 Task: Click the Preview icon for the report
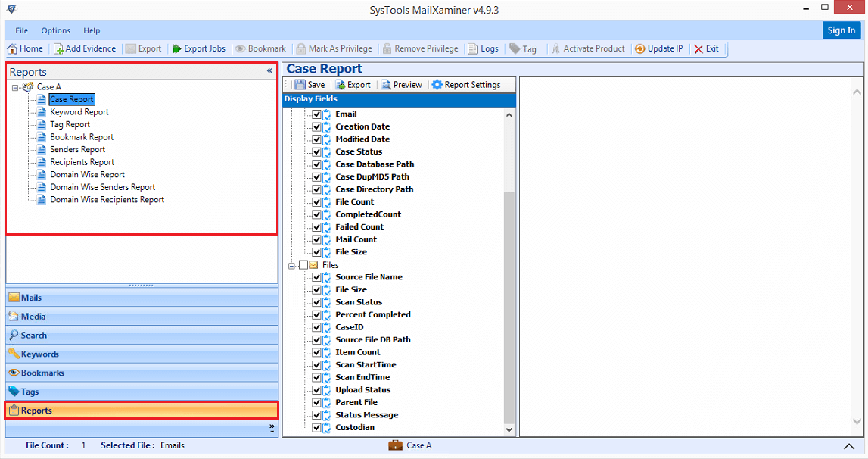click(401, 84)
